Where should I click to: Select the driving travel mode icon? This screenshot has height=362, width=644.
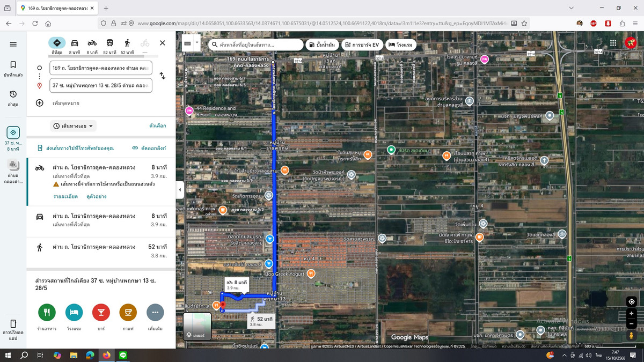tap(75, 43)
